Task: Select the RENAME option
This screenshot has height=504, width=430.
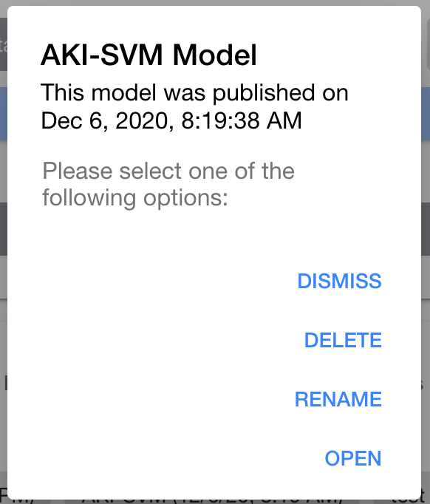Action: 338,399
